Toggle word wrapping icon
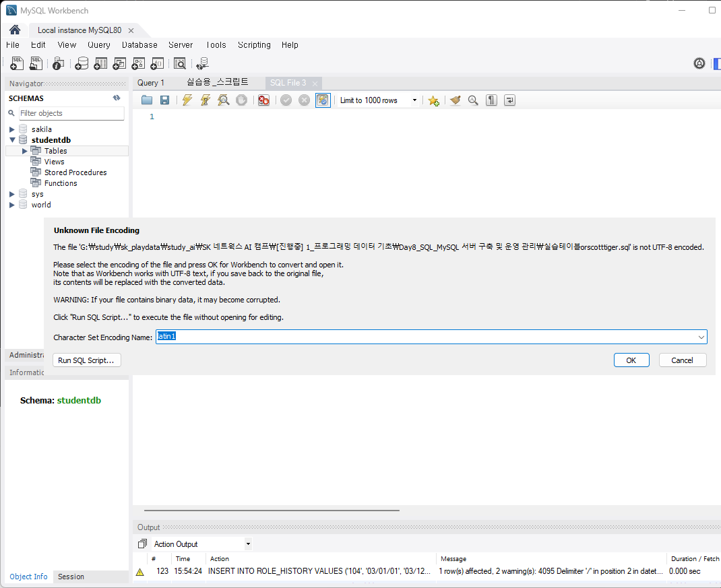 click(509, 100)
